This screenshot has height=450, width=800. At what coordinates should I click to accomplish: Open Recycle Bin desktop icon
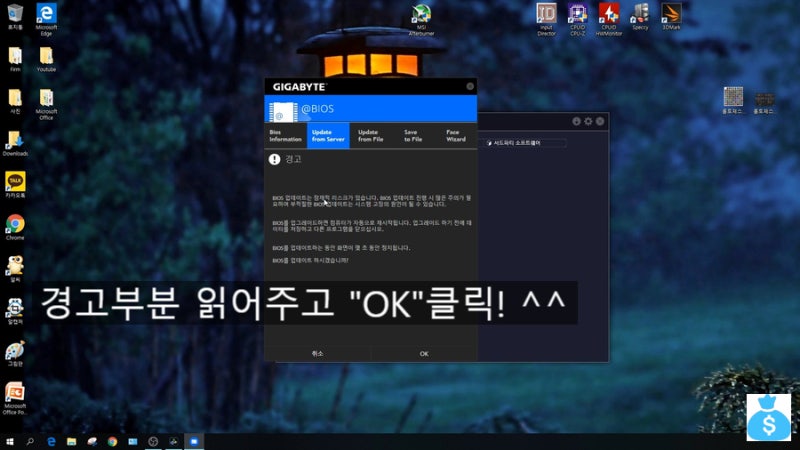click(15, 17)
